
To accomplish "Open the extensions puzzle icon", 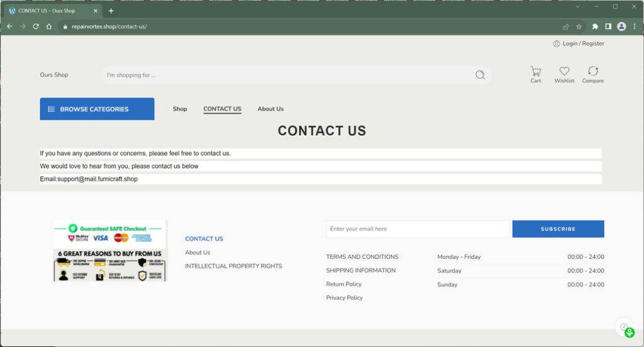I will tap(595, 26).
